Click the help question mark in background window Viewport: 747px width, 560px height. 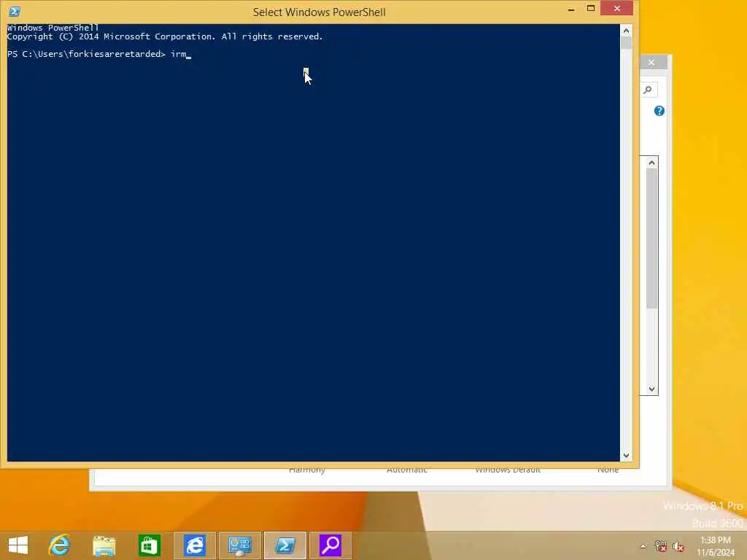[x=659, y=111]
